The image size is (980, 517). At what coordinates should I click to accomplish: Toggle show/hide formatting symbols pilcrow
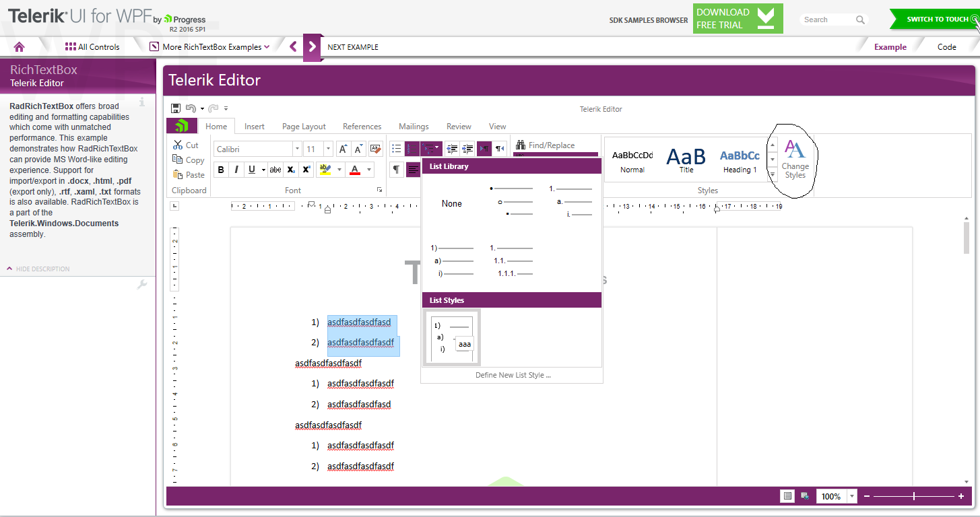pyautogui.click(x=397, y=170)
